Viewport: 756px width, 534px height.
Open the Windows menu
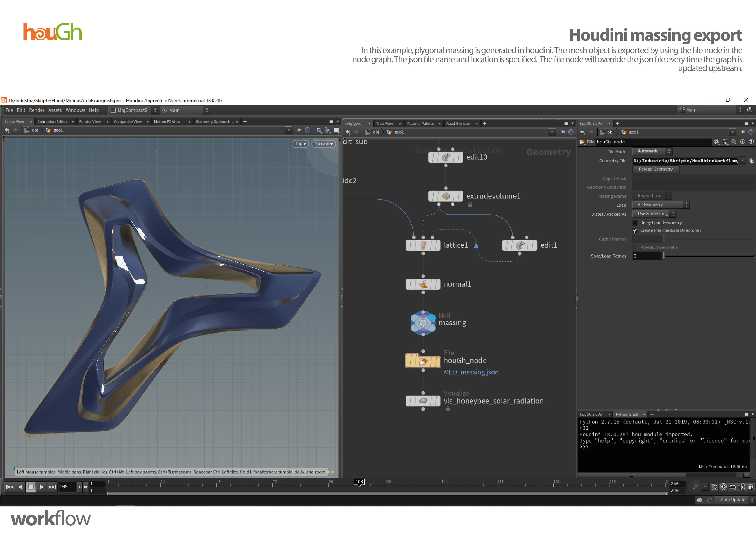(x=75, y=110)
